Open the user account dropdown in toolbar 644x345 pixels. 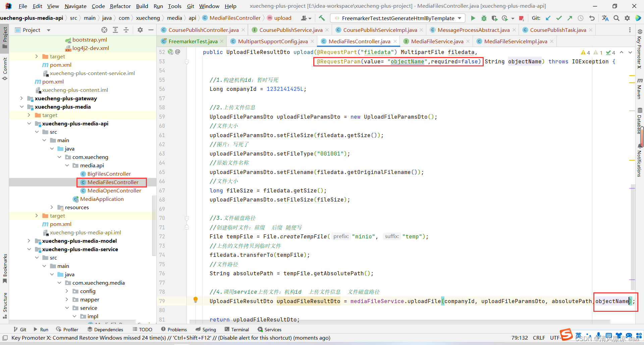click(306, 18)
